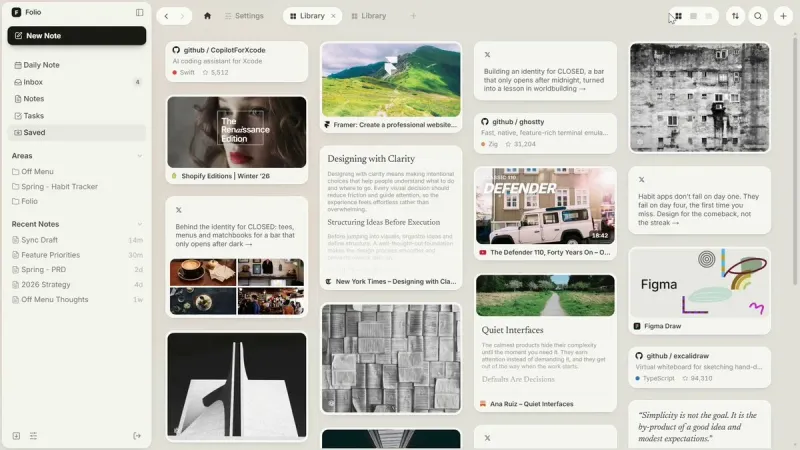
Task: Open Building an identity for CLOSED post
Action: (545, 71)
